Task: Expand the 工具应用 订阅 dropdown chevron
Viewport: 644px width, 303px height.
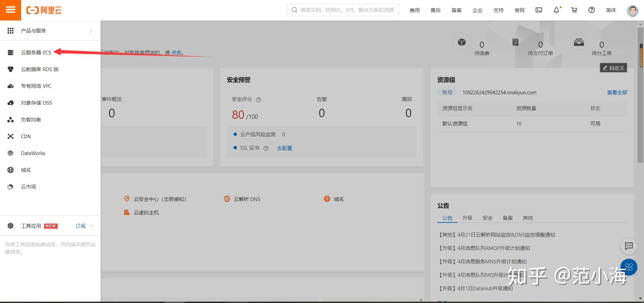Action: pos(91,226)
